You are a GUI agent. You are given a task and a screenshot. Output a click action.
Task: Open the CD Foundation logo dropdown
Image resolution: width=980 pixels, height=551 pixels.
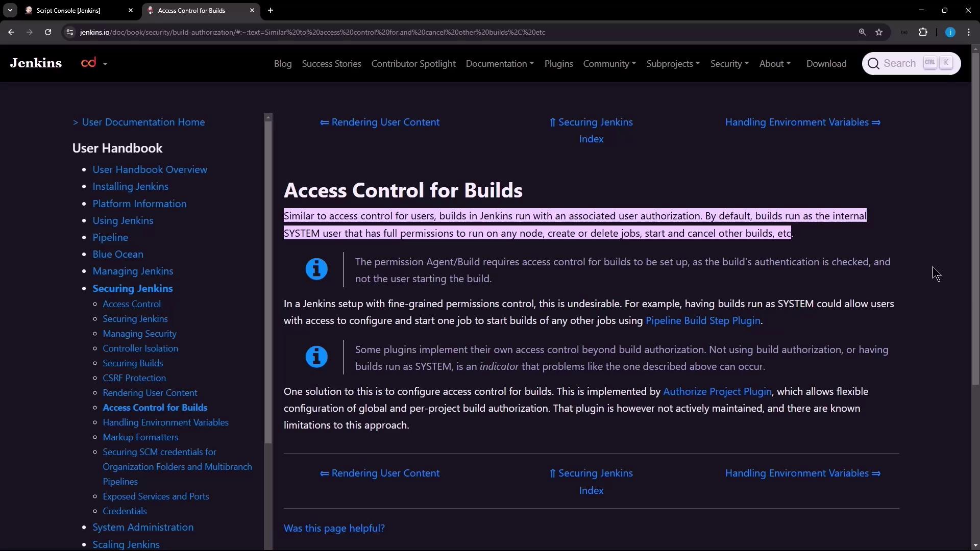click(94, 63)
